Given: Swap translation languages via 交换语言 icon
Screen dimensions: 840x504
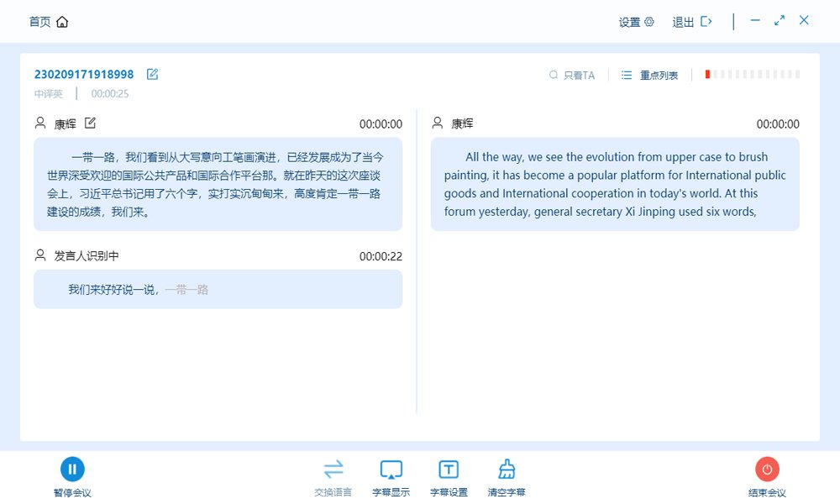Looking at the screenshot, I should pyautogui.click(x=333, y=469).
